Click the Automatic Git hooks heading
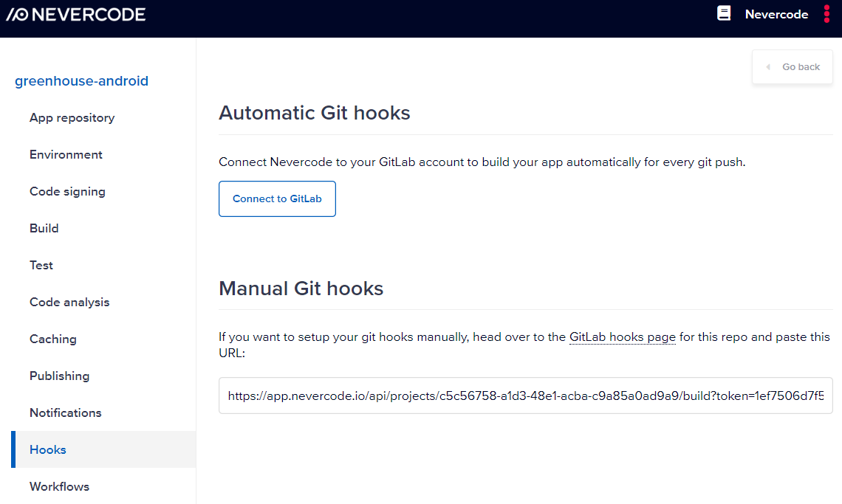Image resolution: width=842 pixels, height=504 pixels. [314, 113]
